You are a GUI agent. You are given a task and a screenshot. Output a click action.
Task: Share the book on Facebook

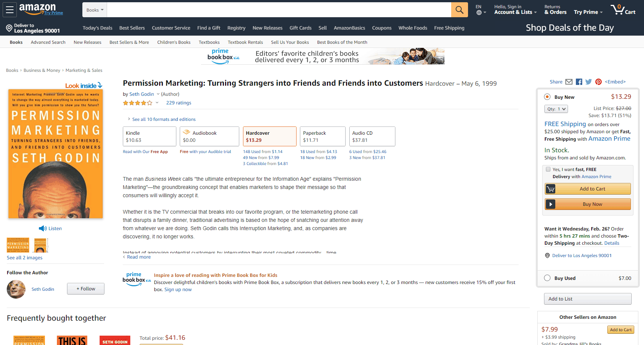click(579, 82)
